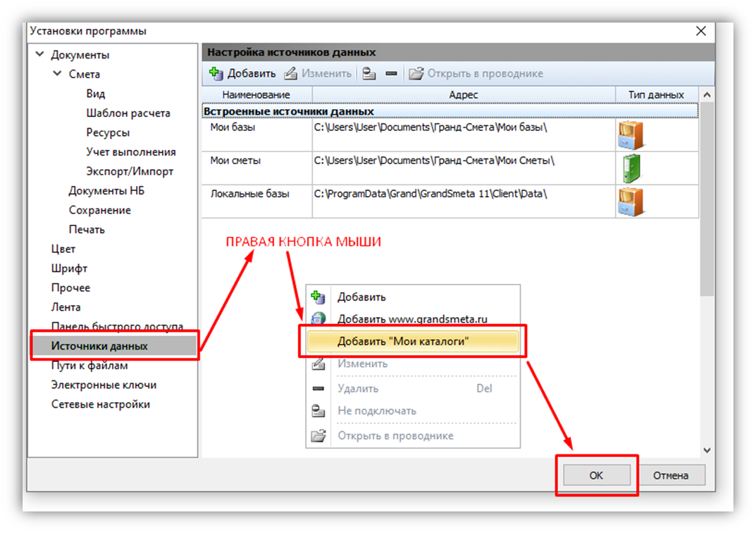The image size is (756, 534).
Task: Confirm settings with the OK button
Action: pos(596,476)
